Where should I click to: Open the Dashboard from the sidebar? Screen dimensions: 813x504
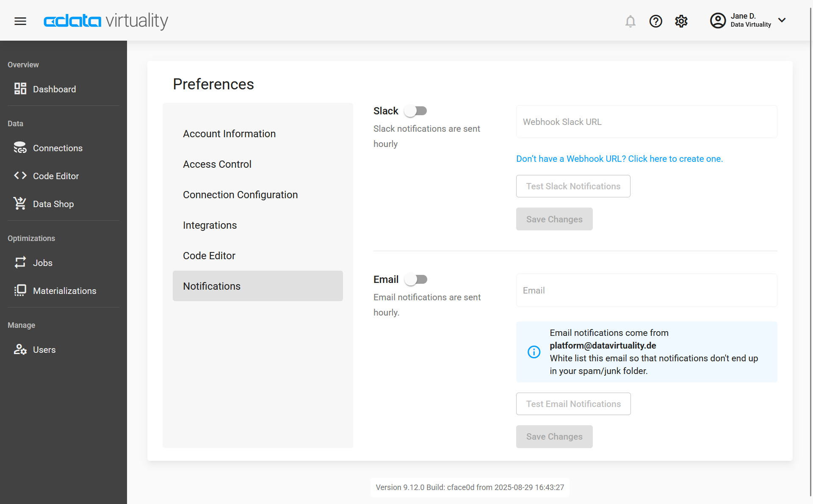point(54,89)
